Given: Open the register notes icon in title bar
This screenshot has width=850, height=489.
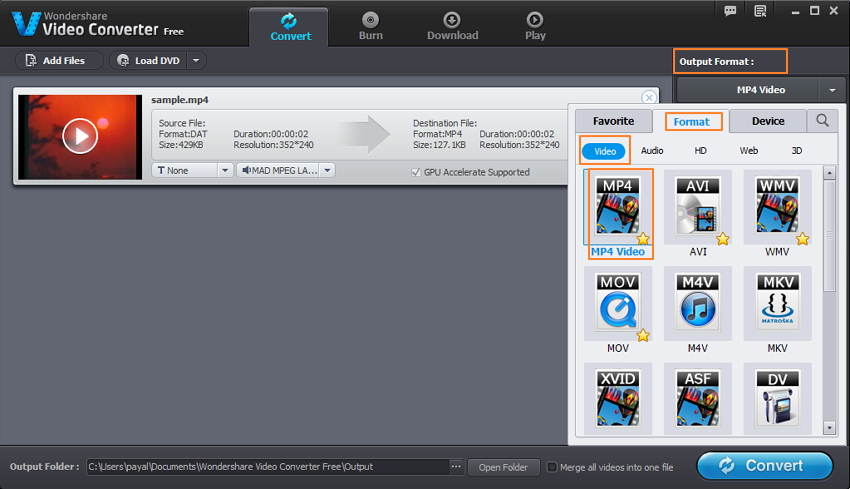Looking at the screenshot, I should point(760,11).
